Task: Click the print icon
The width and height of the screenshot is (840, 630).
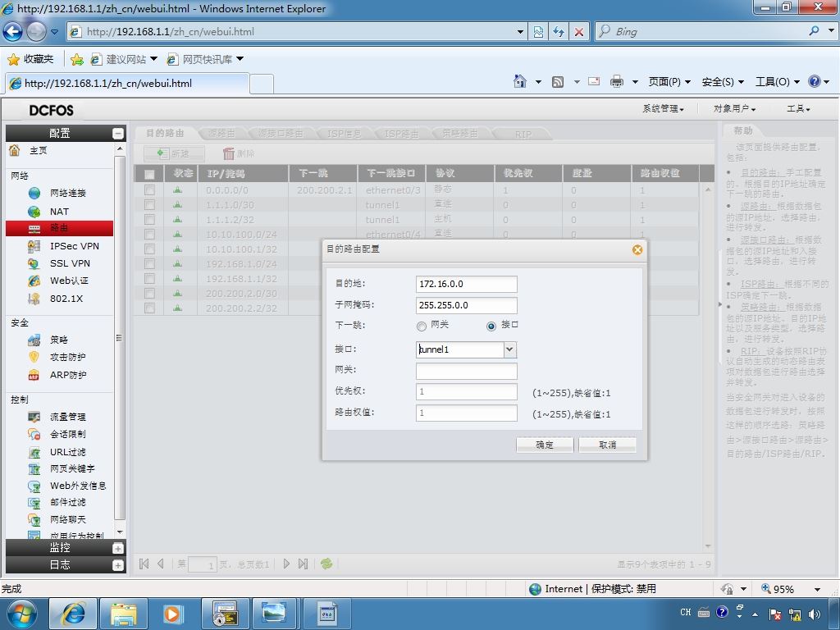Action: pos(617,81)
